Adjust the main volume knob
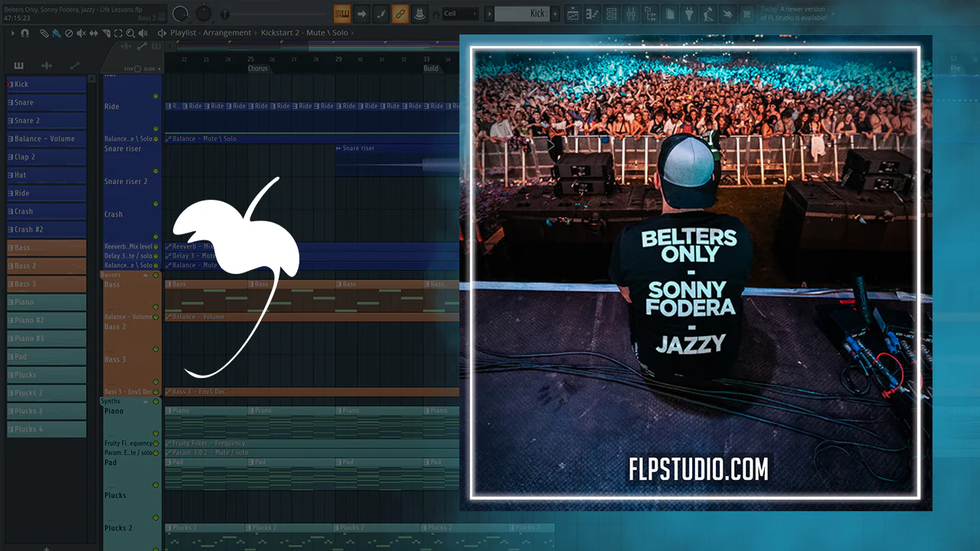980x551 pixels. coord(181,14)
